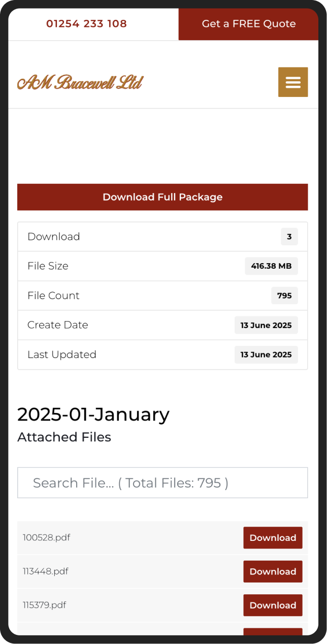
Task: Click the 115379.pdf file name
Action: click(x=44, y=605)
